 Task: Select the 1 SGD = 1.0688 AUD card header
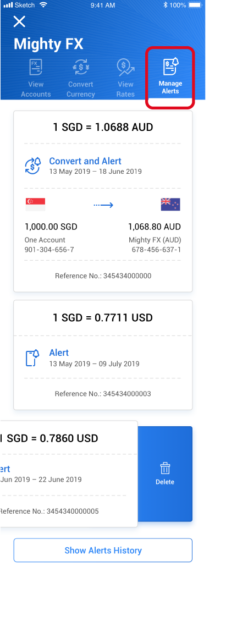tap(103, 128)
